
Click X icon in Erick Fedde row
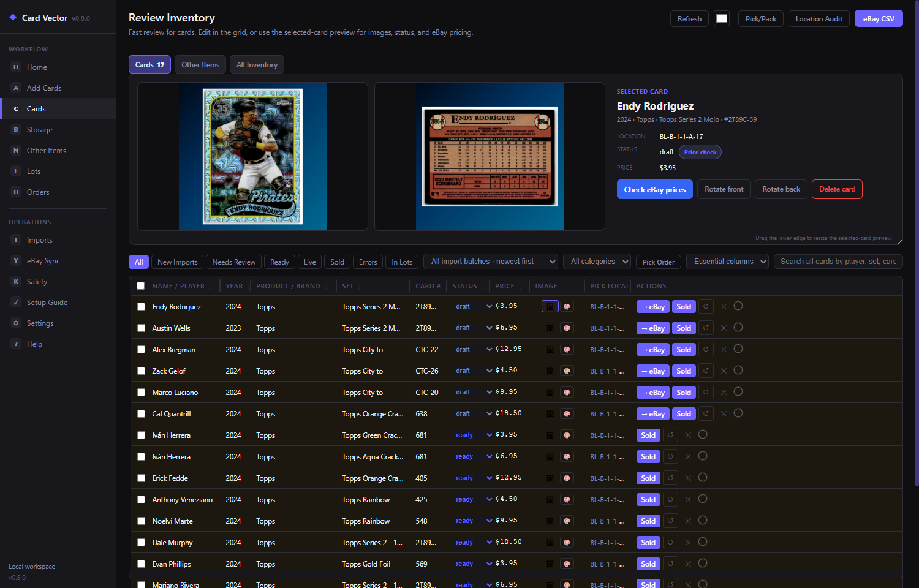click(x=688, y=478)
